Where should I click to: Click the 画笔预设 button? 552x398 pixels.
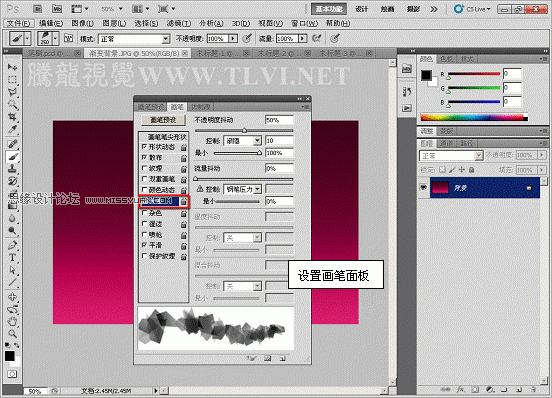click(163, 120)
